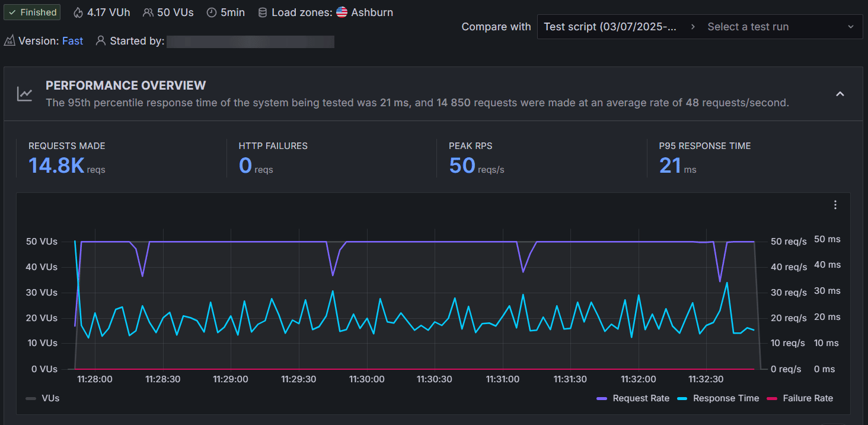Click the United States flag icon
This screenshot has height=425, width=868.
pyautogui.click(x=342, y=12)
